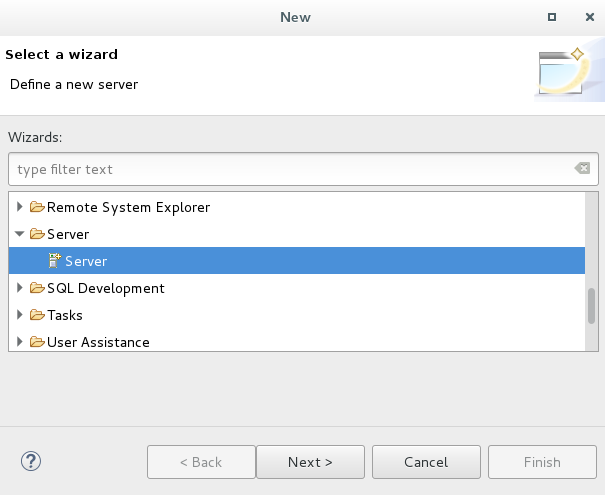The image size is (605, 495).
Task: Select the Server wizard entry
Action: click(x=86, y=261)
